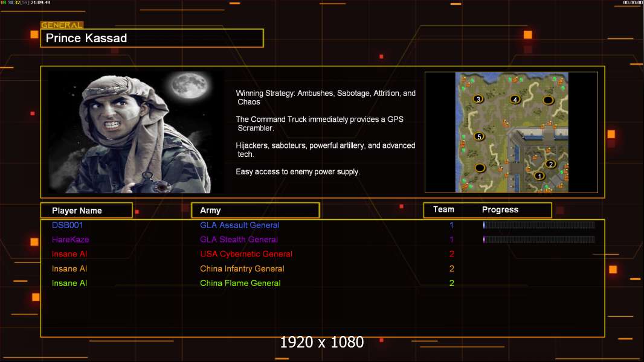Select the Army column header
Screen dimensions: 644x362
255,211
